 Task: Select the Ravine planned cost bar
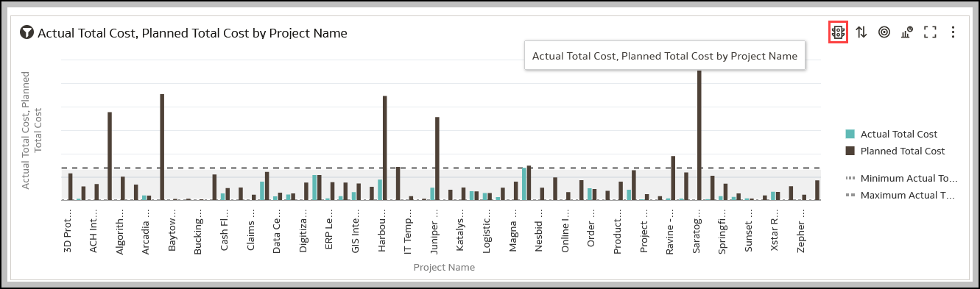click(x=673, y=178)
